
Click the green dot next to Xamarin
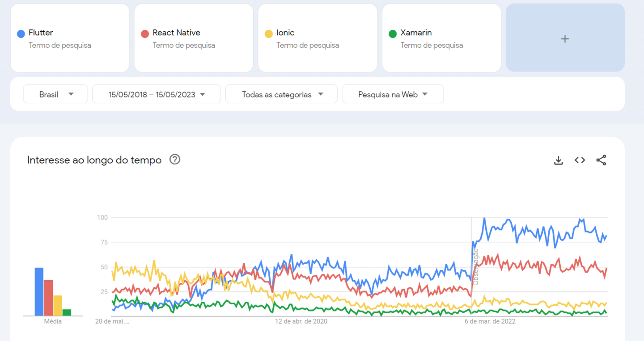click(x=392, y=33)
